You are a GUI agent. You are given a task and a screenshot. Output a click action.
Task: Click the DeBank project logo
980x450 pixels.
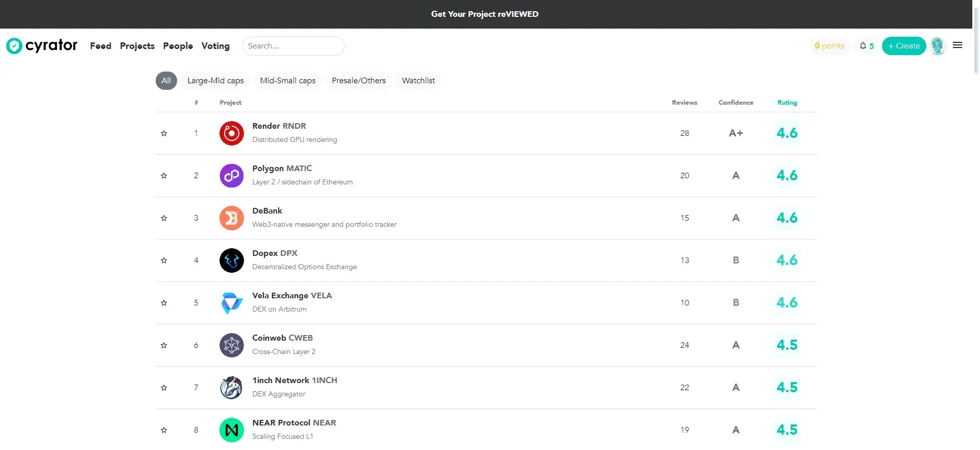click(x=231, y=218)
